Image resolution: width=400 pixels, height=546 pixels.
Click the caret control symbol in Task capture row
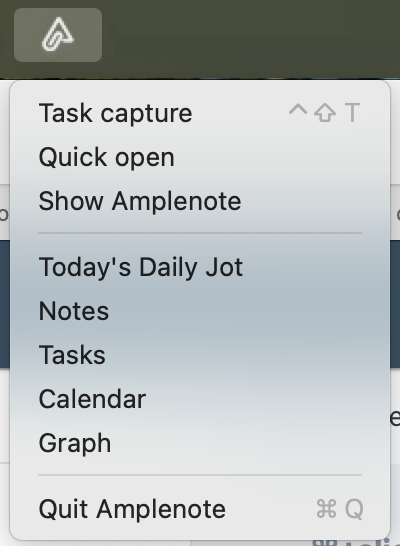coord(298,110)
